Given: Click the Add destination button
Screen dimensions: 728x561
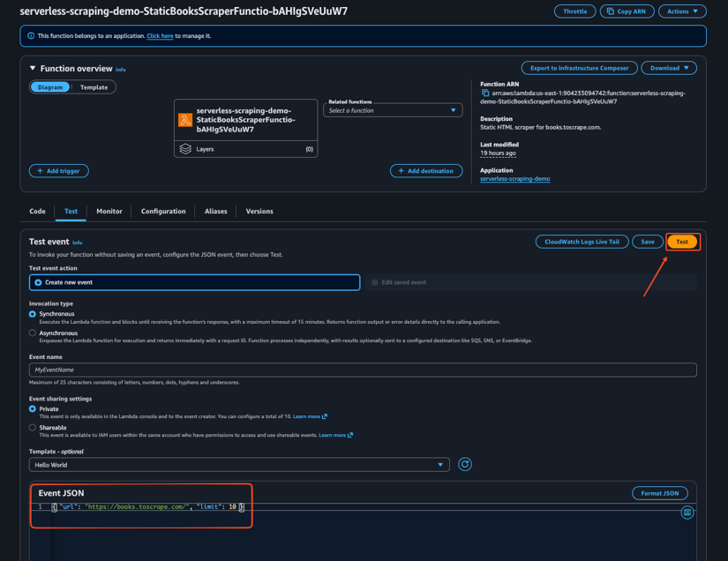Looking at the screenshot, I should tap(426, 171).
